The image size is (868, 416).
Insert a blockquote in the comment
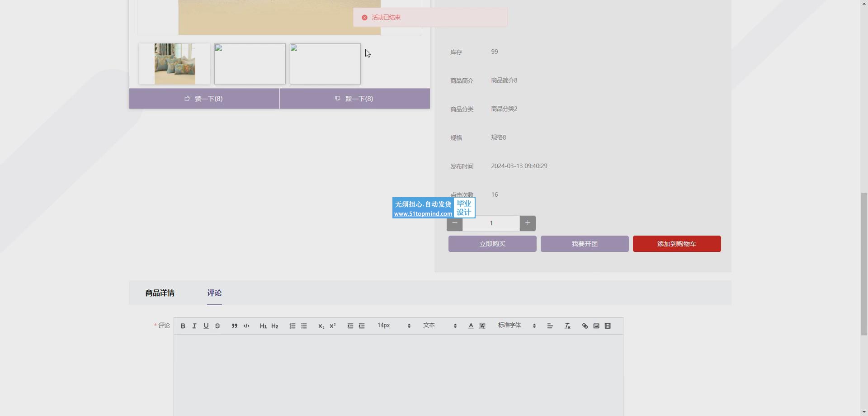click(x=235, y=326)
